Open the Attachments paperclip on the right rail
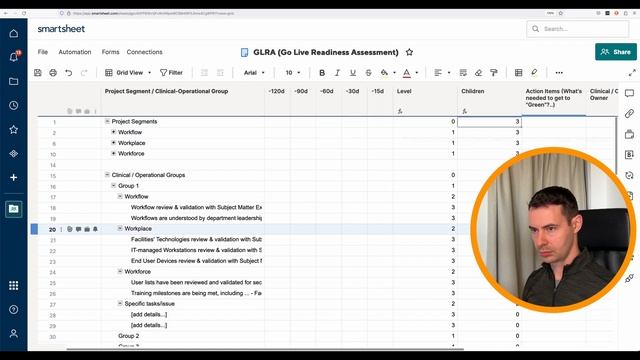 [x=629, y=113]
